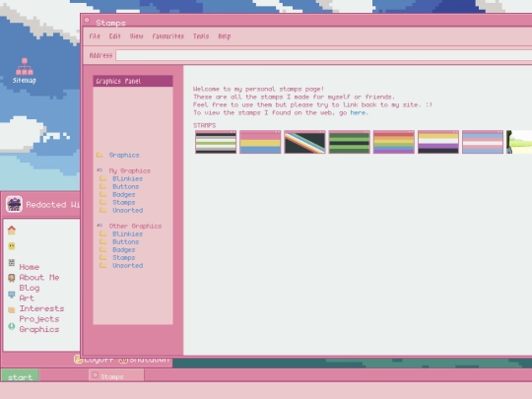532x399 pixels.
Task: Collapse the My Graphics tree section
Action: click(100, 170)
